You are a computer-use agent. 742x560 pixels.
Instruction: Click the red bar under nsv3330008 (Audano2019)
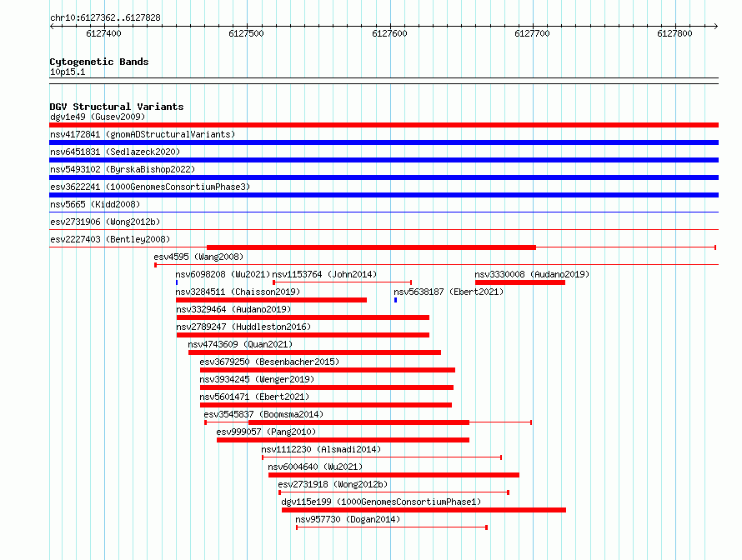[520, 282]
